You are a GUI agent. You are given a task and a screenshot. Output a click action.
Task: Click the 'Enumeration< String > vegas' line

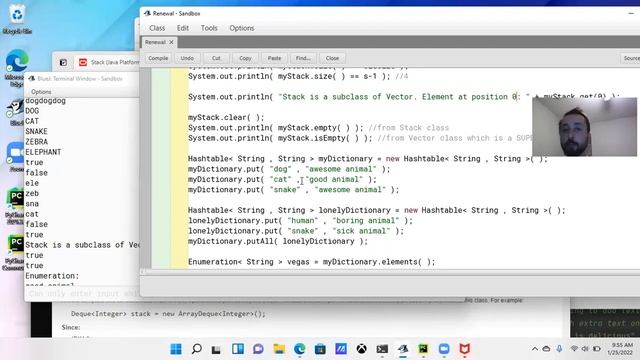tap(311, 262)
